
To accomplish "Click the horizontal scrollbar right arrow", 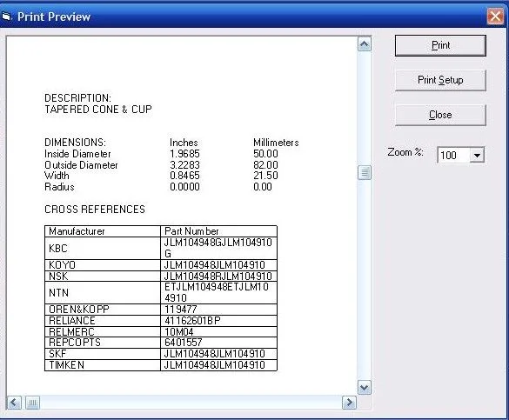I will coord(349,403).
